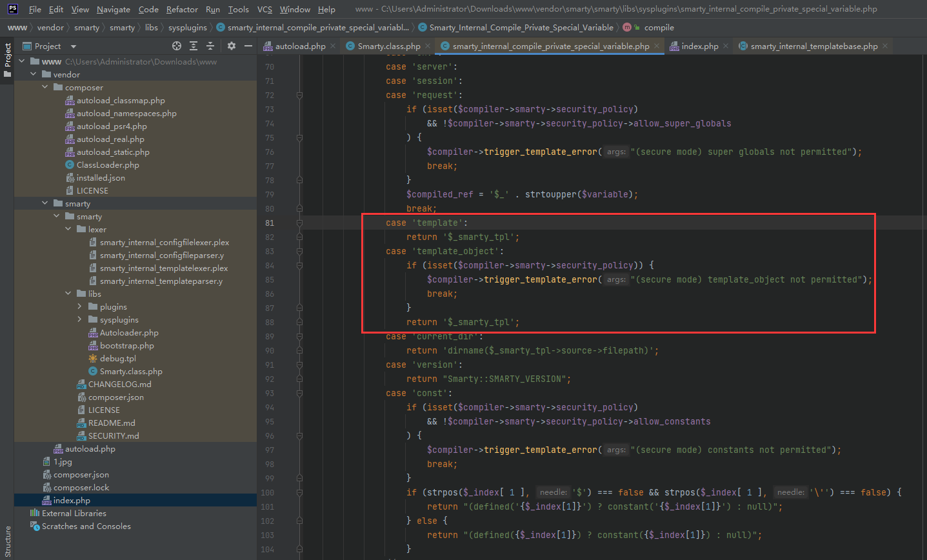Toggle code fold marker at line 96
Image resolution: width=927 pixels, height=560 pixels.
[299, 435]
